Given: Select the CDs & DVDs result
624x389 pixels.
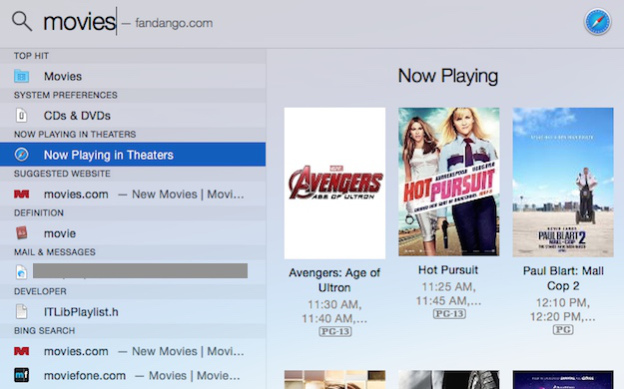Looking at the screenshot, I should coord(133,115).
